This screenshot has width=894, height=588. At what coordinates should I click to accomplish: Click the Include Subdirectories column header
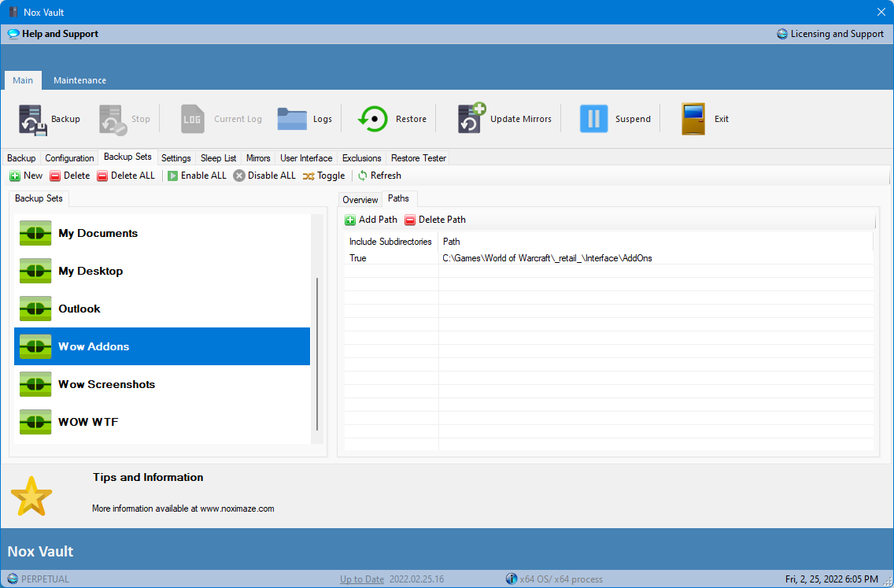pyautogui.click(x=390, y=242)
